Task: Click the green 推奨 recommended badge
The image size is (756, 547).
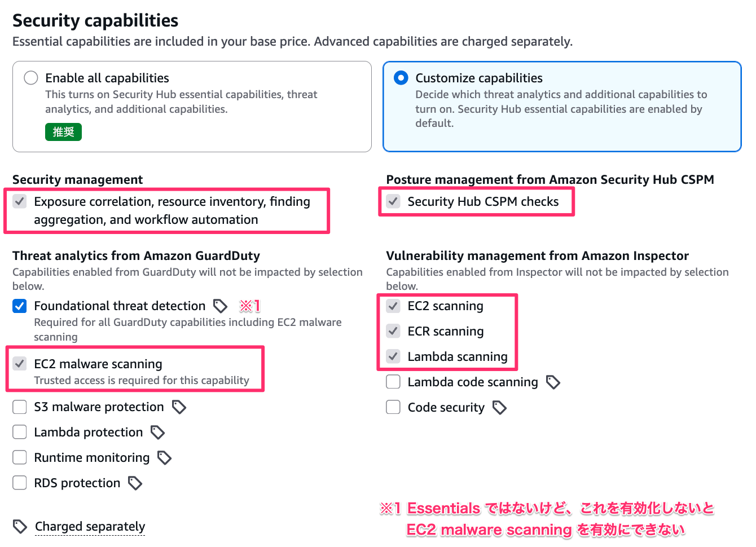Action: coord(63,132)
